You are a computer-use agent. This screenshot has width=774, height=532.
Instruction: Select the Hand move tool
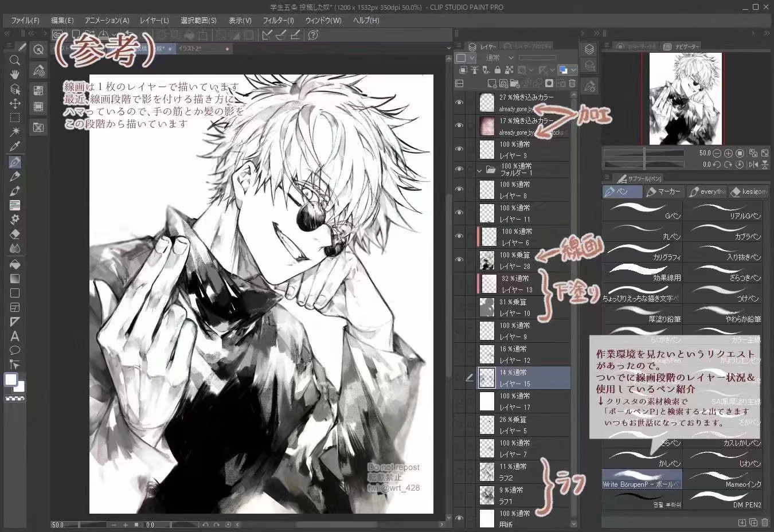click(15, 74)
